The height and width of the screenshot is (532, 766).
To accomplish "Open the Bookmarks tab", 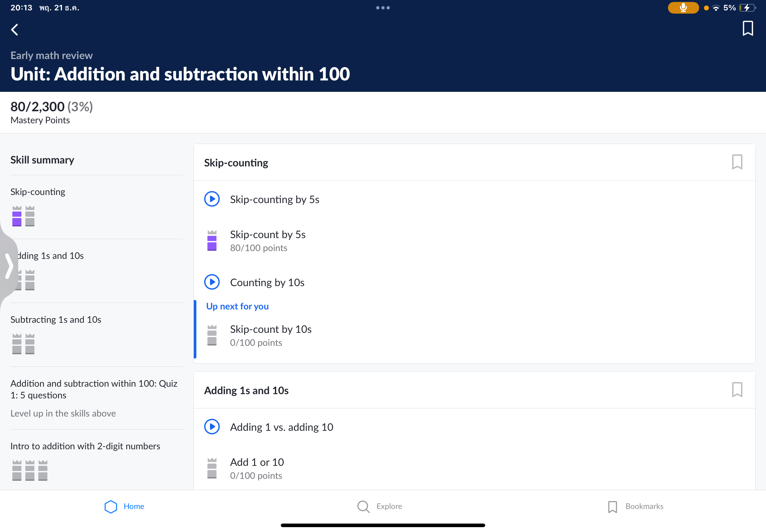I will click(635, 506).
